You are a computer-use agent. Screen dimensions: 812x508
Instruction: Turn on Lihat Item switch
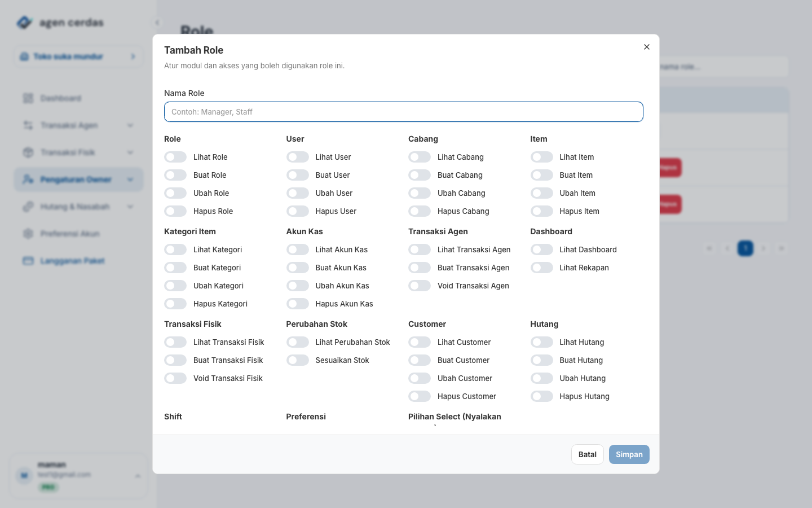542,157
